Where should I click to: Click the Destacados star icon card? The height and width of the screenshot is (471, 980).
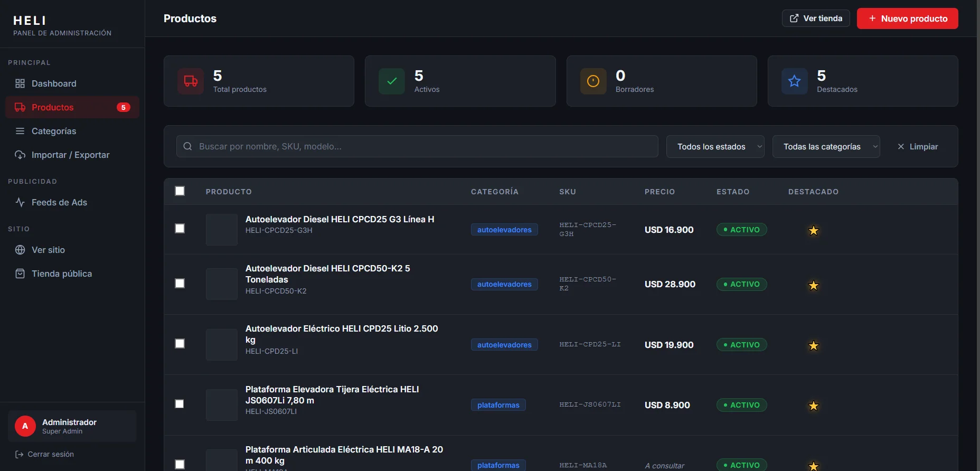coord(794,81)
